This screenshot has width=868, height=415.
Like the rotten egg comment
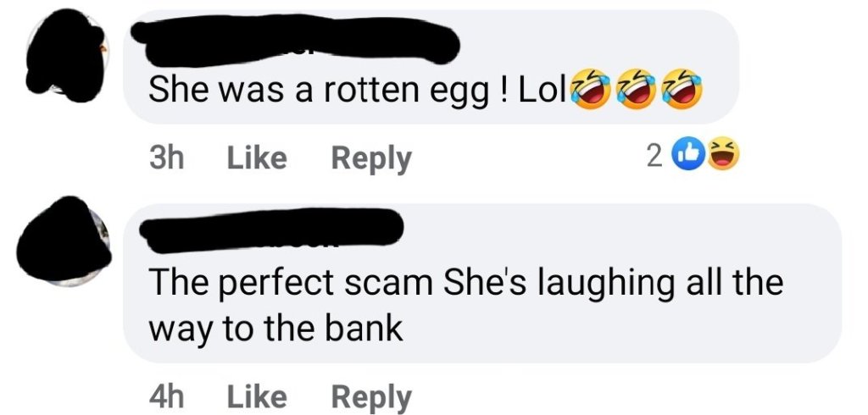pyautogui.click(x=257, y=158)
